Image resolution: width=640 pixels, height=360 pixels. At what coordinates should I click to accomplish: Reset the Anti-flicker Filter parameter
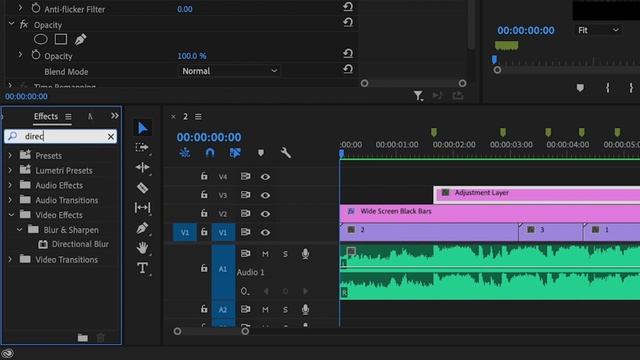click(348, 7)
